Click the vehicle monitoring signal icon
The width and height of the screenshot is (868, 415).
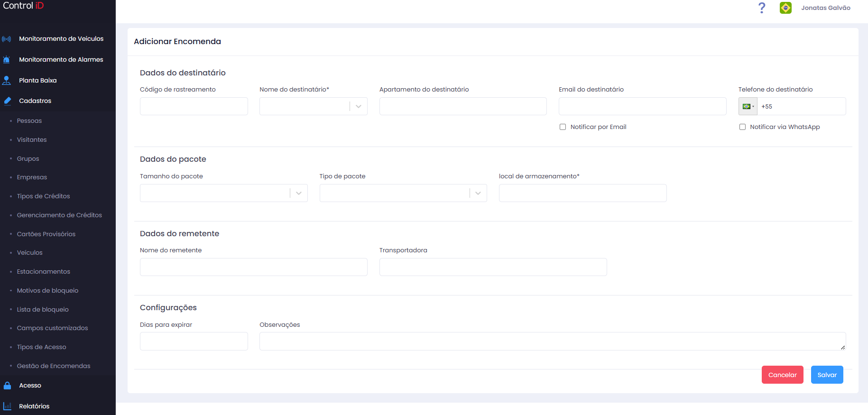[x=7, y=39]
